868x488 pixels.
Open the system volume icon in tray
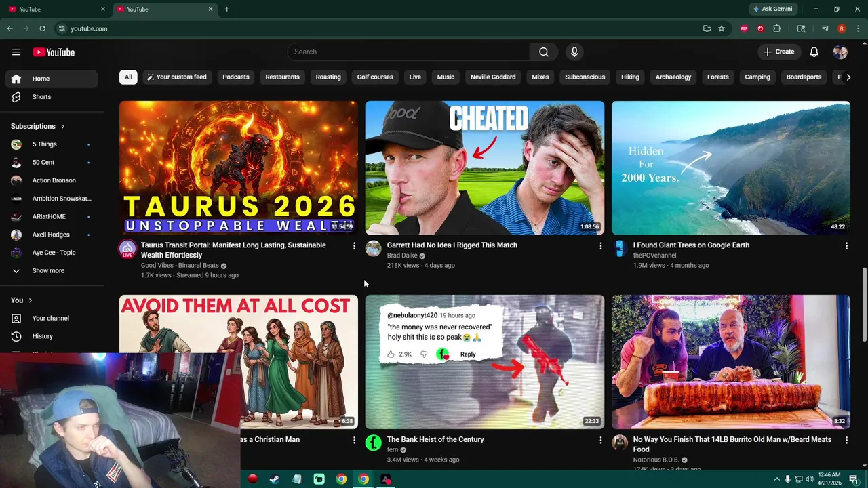click(x=810, y=479)
